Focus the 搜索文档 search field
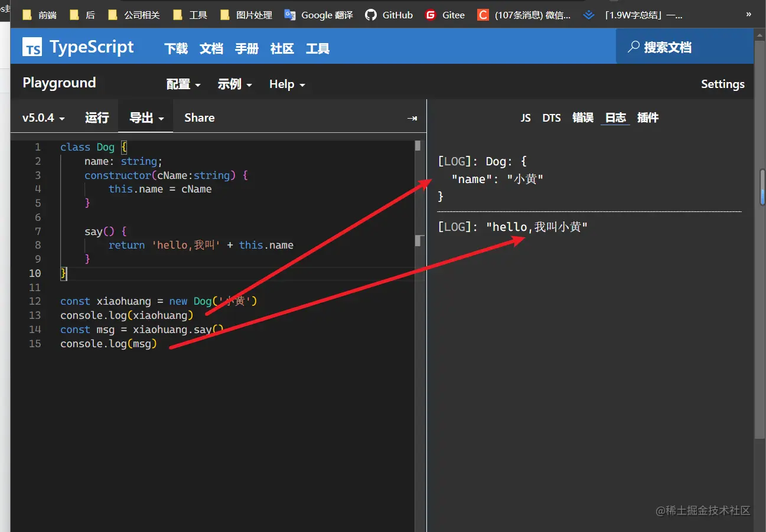766x532 pixels. 684,47
